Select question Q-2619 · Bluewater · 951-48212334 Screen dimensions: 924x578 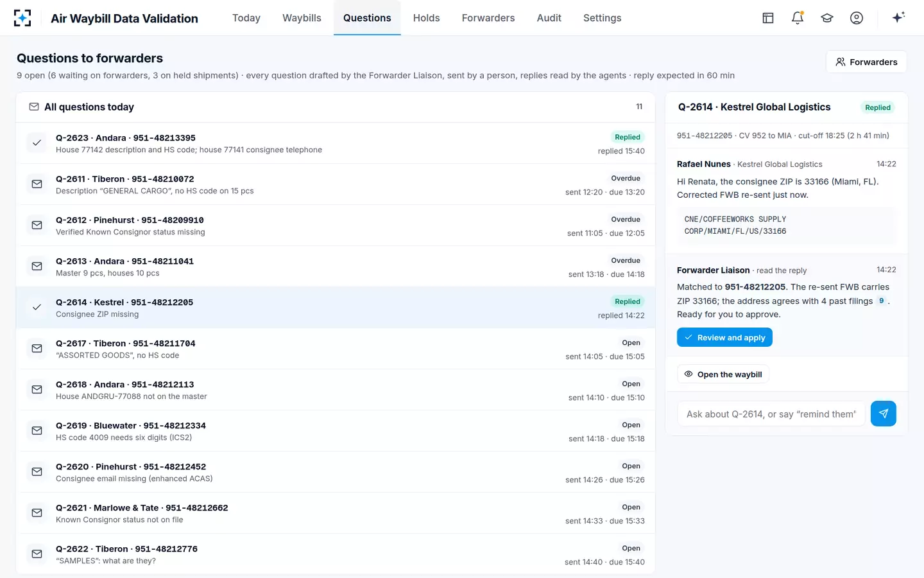(336, 431)
